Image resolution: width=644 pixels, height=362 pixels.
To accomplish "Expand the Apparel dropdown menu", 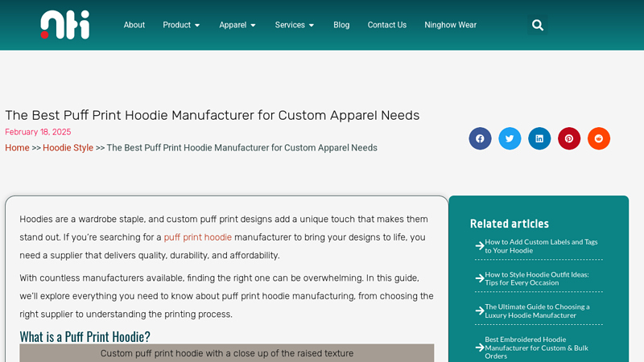I will click(x=237, y=25).
